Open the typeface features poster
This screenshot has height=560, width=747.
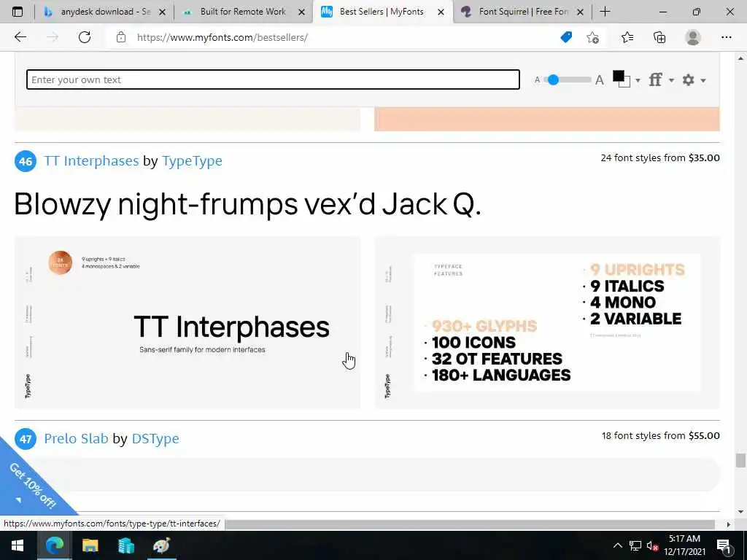coord(547,322)
